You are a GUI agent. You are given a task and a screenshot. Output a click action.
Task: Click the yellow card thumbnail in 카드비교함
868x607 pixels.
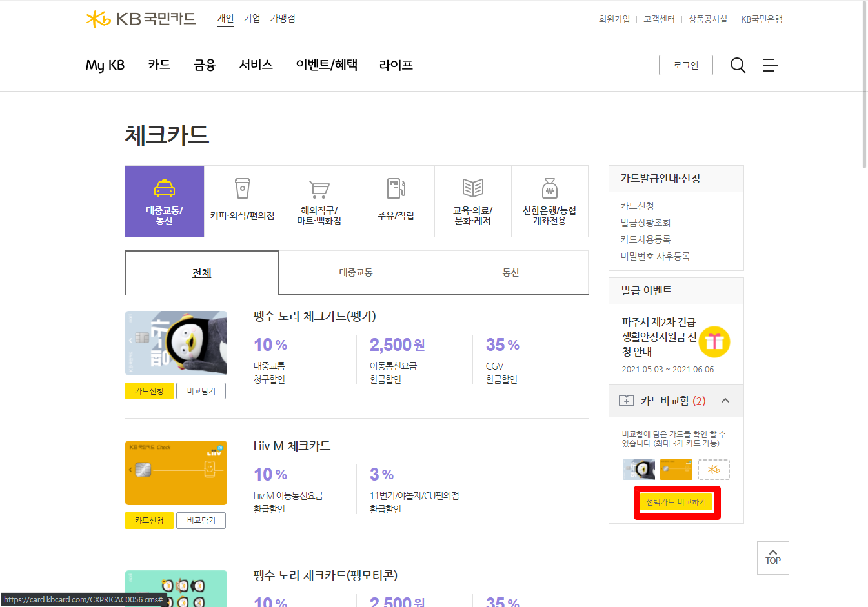point(676,470)
